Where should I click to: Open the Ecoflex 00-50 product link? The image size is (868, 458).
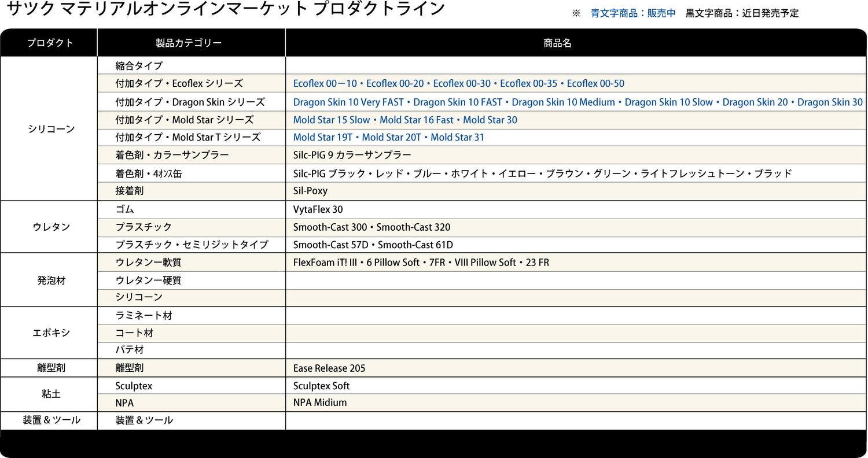(x=595, y=84)
